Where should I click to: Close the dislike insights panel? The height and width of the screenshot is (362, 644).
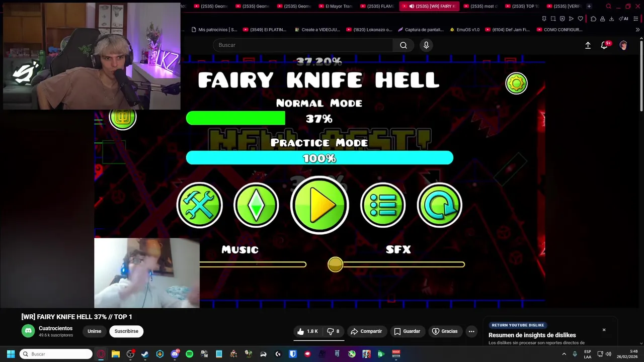pyautogui.click(x=604, y=330)
